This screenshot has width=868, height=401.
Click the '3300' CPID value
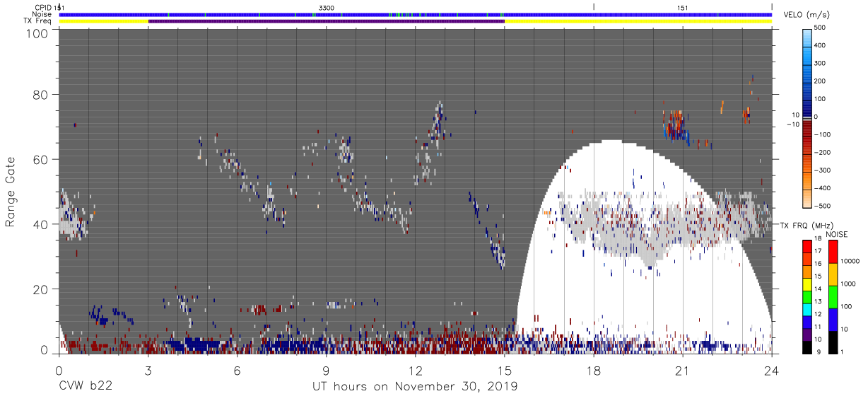(x=327, y=7)
